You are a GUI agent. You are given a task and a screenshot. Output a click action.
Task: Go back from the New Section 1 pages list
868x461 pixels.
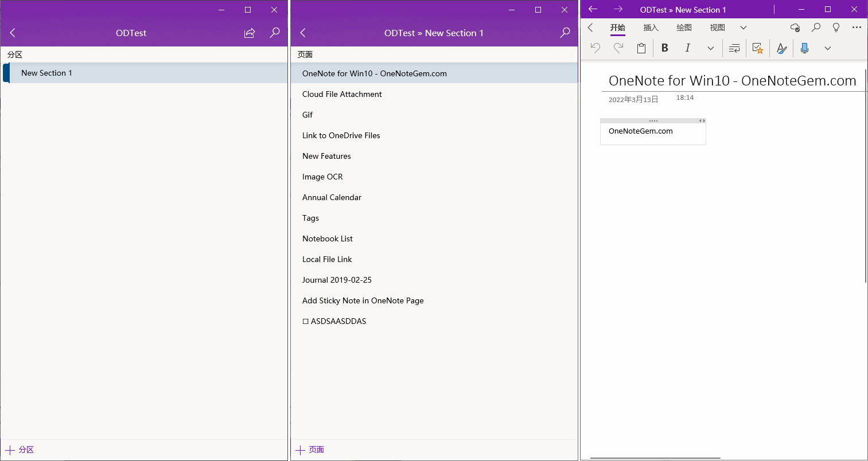(303, 33)
